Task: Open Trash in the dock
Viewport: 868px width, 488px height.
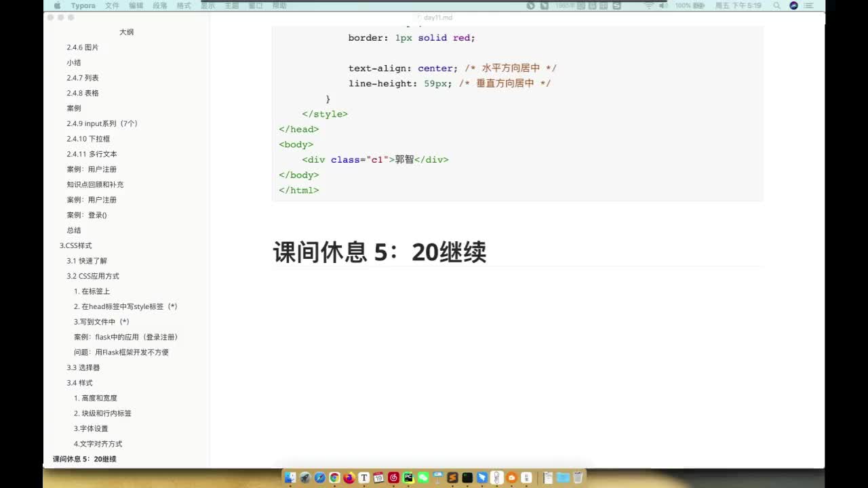Action: coord(578,478)
